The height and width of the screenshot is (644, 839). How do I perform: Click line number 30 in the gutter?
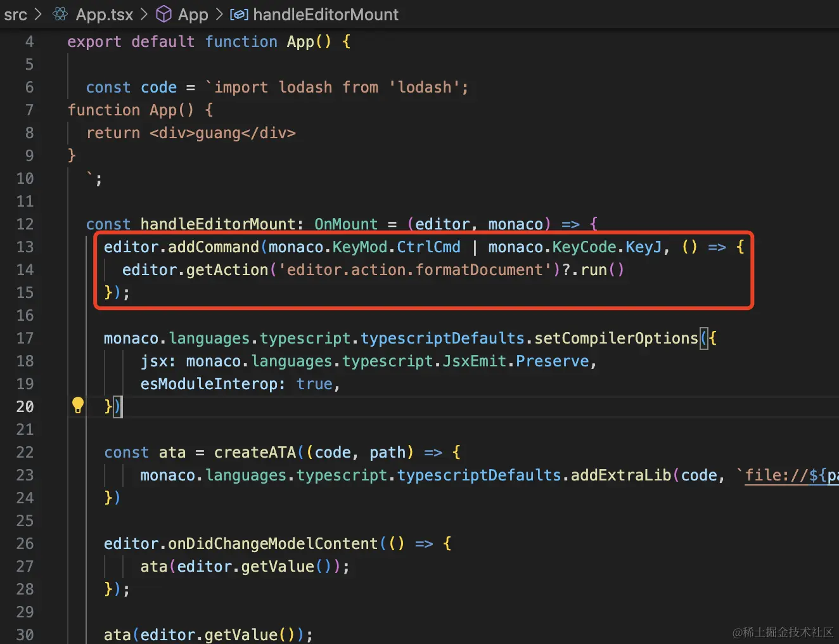[25, 635]
